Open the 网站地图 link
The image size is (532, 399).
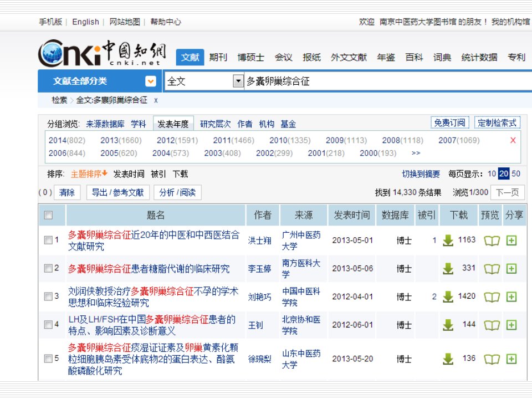[125, 22]
